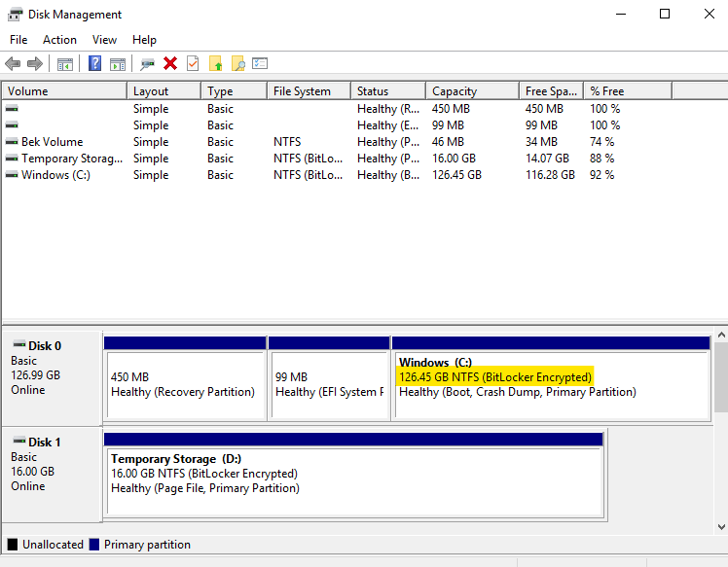
Task: Select the Bek Volume row
Action: [x=52, y=142]
